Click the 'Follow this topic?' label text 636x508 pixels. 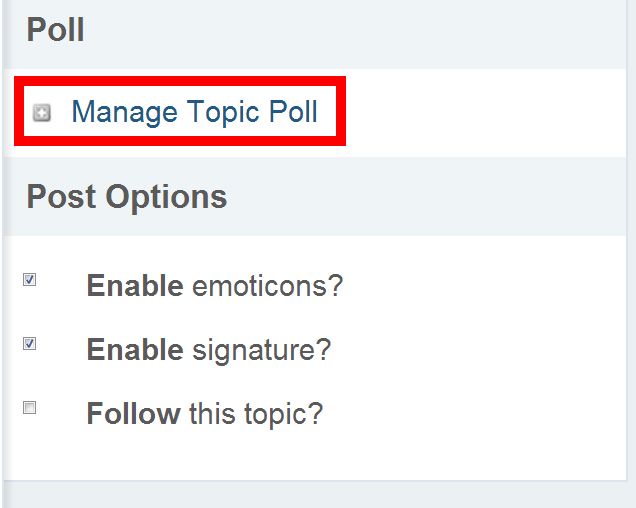205,414
